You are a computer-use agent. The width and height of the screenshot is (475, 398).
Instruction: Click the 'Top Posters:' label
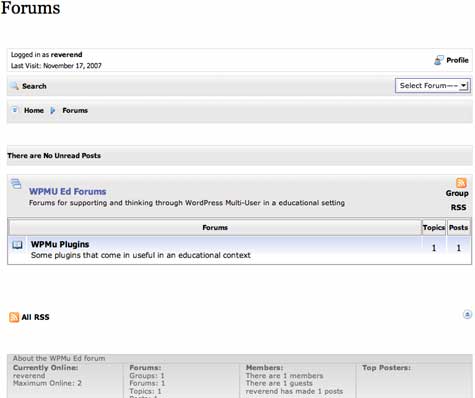[x=386, y=368]
